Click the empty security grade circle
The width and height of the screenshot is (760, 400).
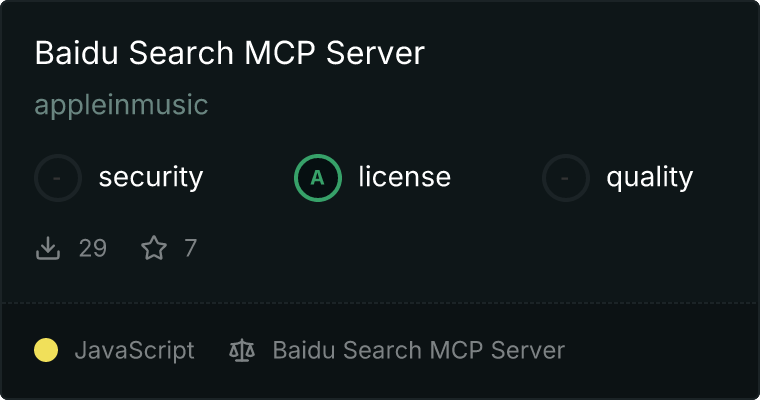click(x=58, y=178)
